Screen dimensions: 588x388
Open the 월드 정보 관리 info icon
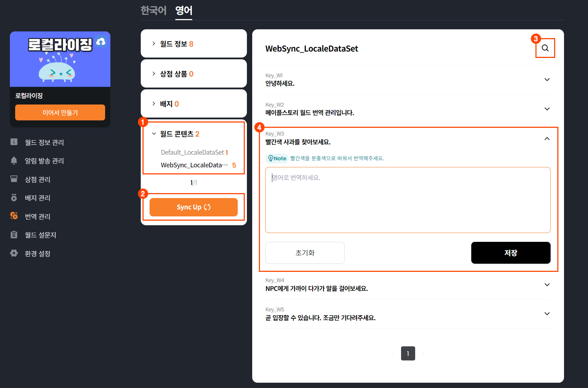[x=14, y=142]
